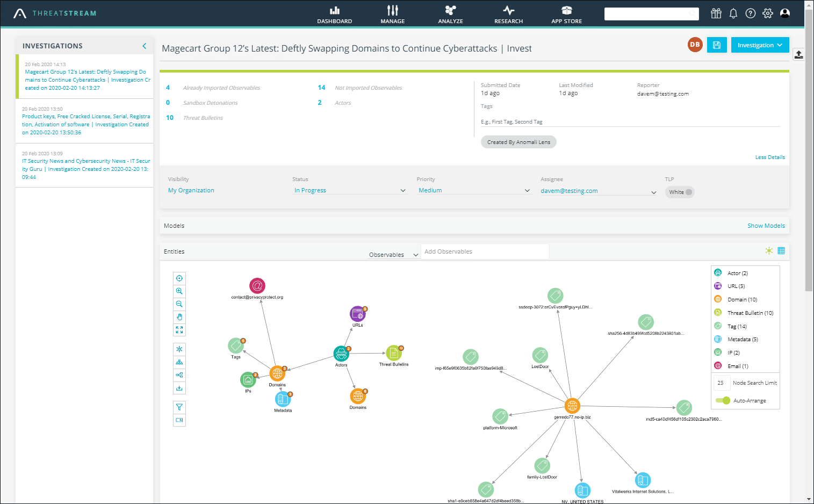Viewport: 814px width, 504px height.
Task: Save the investigation with the floppy disk icon
Action: coord(716,45)
